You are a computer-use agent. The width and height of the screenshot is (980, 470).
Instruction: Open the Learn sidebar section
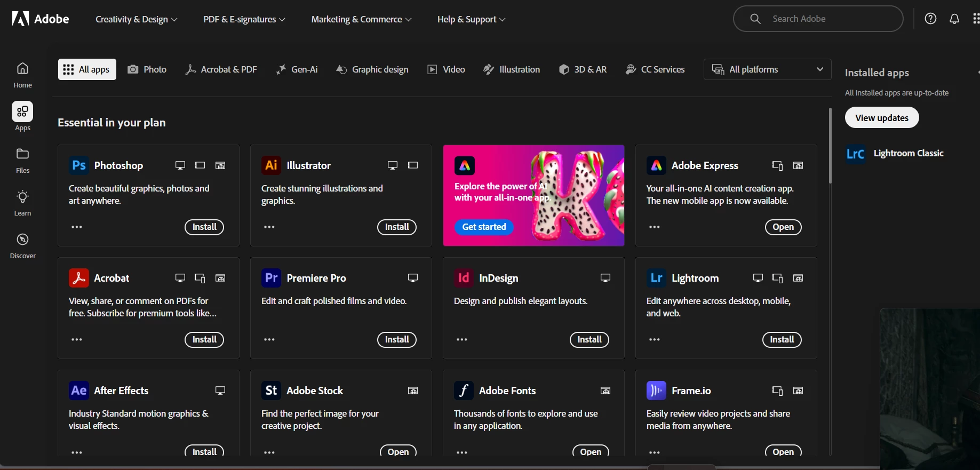[x=22, y=203]
